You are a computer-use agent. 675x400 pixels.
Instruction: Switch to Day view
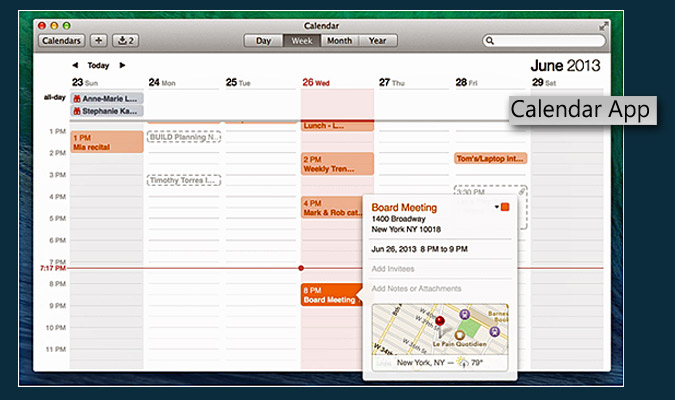click(263, 41)
